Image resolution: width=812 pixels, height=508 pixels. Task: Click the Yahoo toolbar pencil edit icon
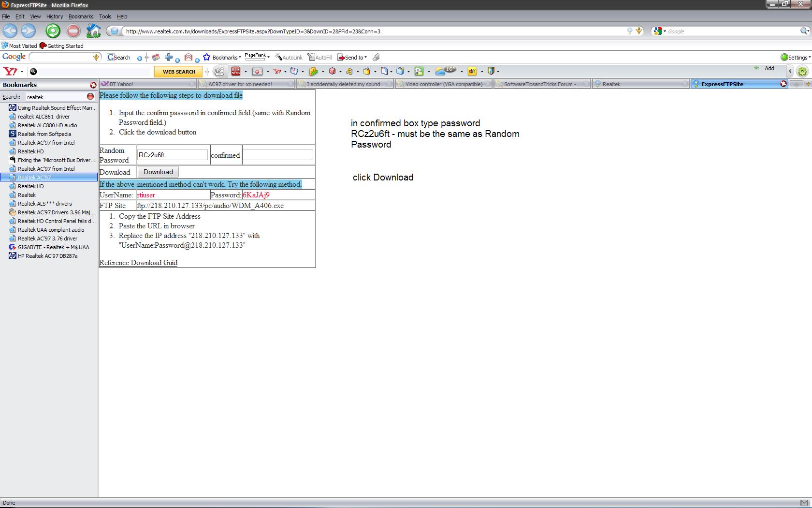point(219,71)
